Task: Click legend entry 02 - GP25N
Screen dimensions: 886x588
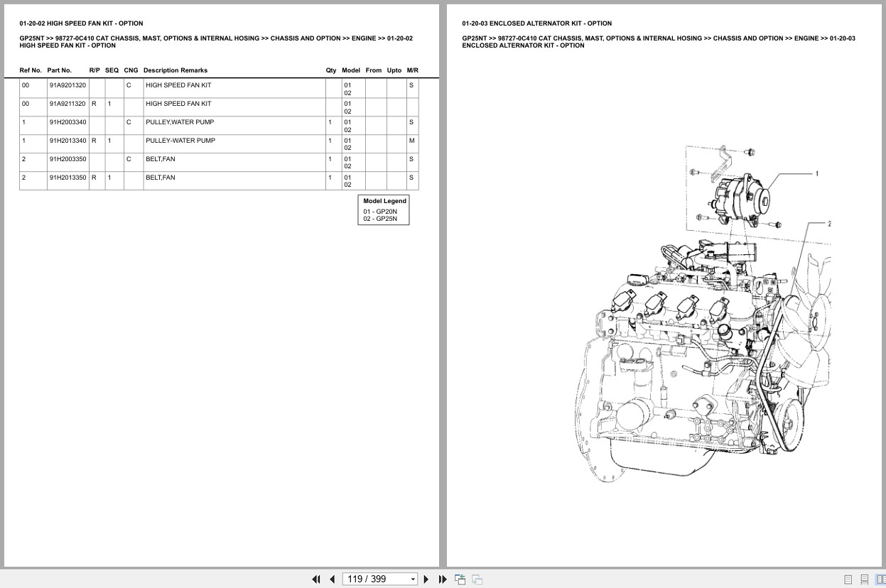Action: [380, 219]
